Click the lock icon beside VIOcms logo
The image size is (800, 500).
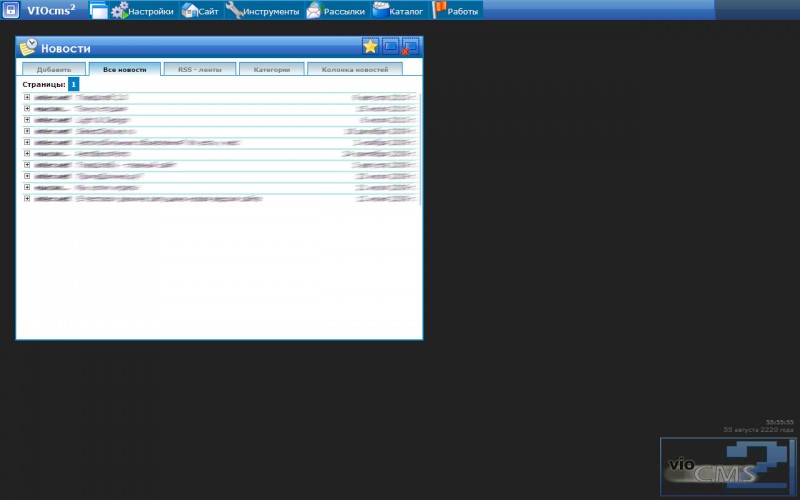11,10
